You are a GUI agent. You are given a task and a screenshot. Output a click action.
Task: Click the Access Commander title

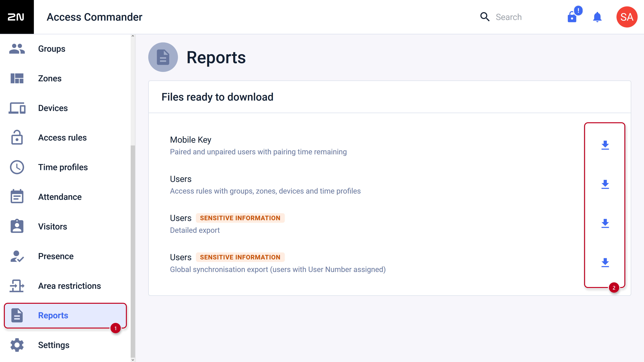click(x=94, y=17)
